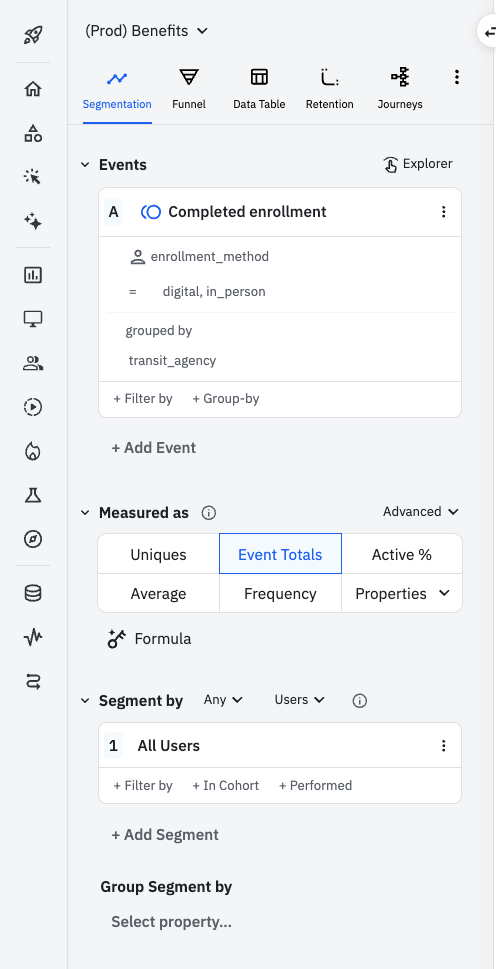Open the Completed enrollment event options menu

443,212
